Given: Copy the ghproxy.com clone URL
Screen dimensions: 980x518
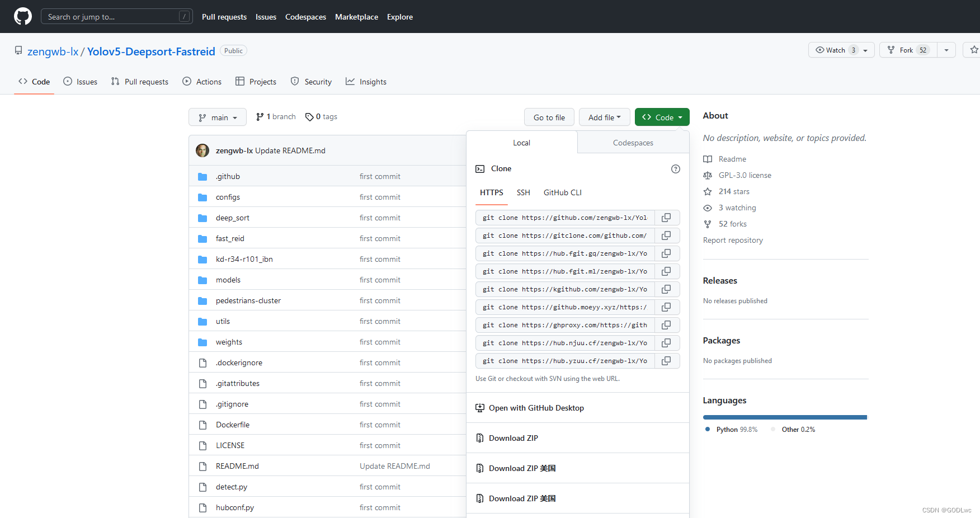Looking at the screenshot, I should click(x=666, y=325).
